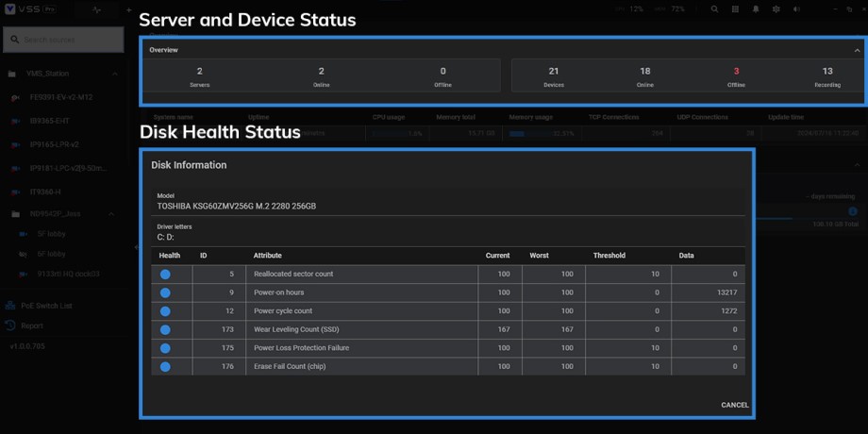This screenshot has width=868, height=434.
Task: Click health dot for Power cycle count
Action: [x=165, y=311]
